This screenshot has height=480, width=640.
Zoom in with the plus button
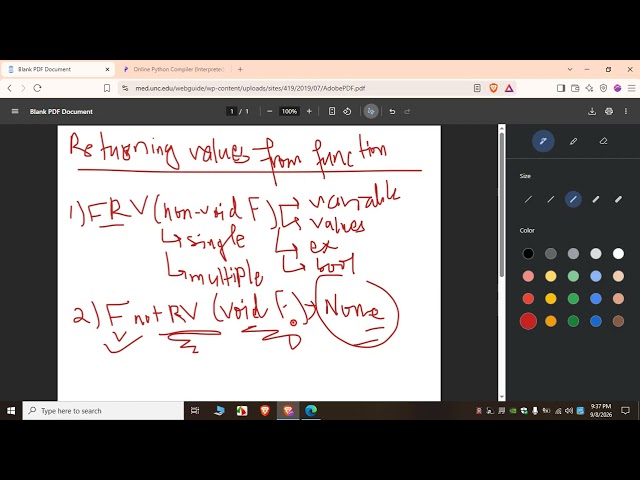tap(309, 111)
